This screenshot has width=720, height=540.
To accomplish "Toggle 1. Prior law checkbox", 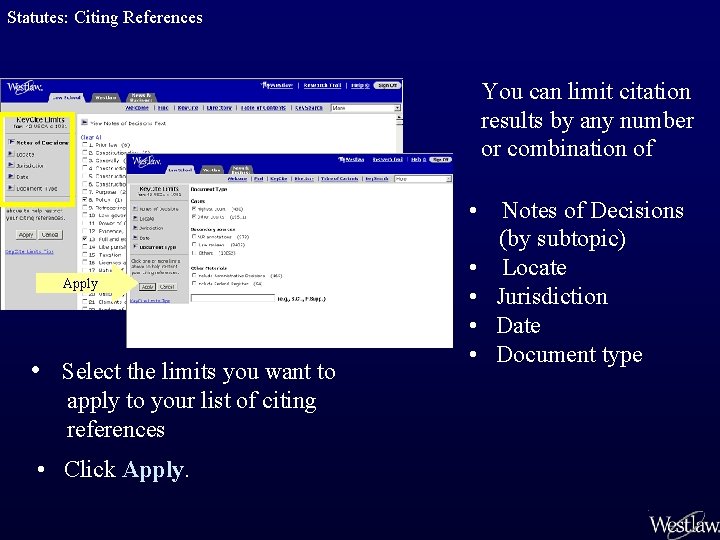I will pyautogui.click(x=84, y=145).
